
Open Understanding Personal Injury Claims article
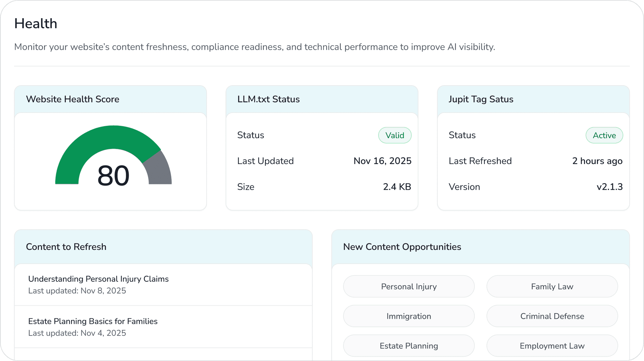[98, 279]
